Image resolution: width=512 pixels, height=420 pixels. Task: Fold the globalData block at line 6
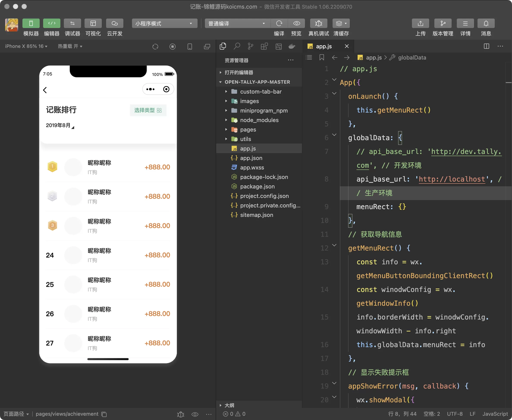[334, 135]
